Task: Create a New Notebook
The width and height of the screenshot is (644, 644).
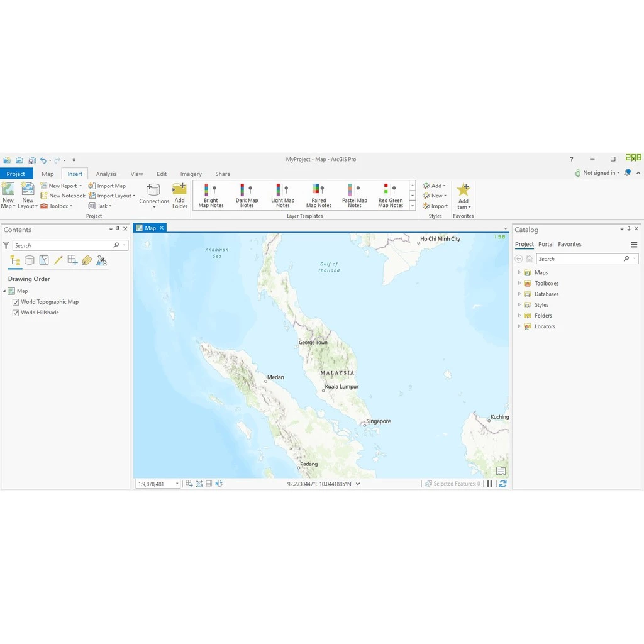Action: click(63, 196)
